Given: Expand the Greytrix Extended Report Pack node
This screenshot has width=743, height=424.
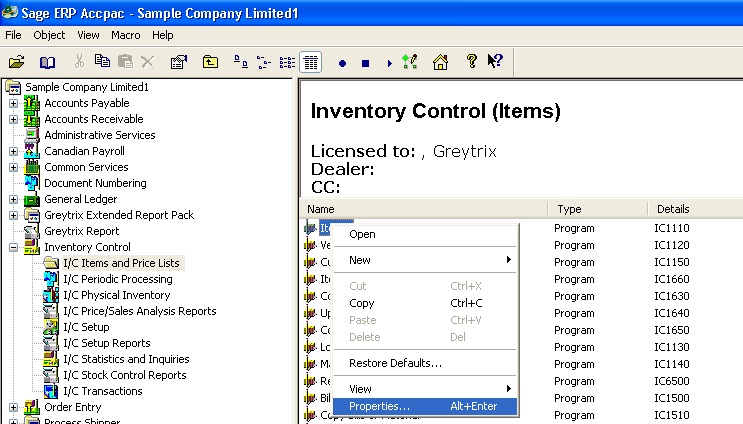Looking at the screenshot, I should [13, 216].
